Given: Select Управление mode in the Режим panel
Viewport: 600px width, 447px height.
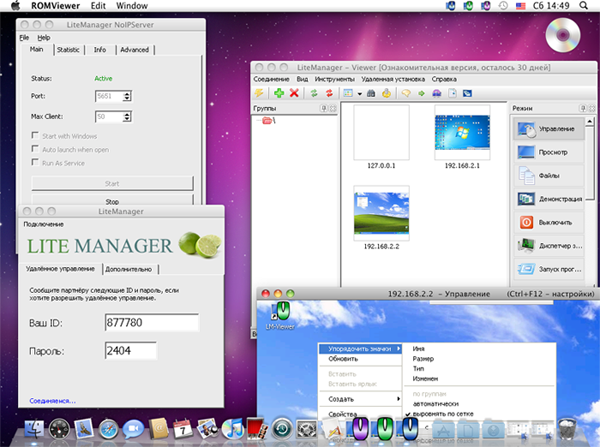Looking at the screenshot, I should click(549, 129).
